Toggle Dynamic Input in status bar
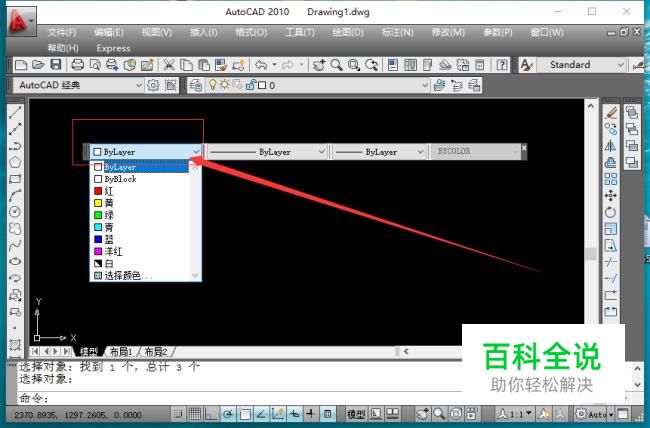Screen dimensions: 650x428 (x=294, y=413)
